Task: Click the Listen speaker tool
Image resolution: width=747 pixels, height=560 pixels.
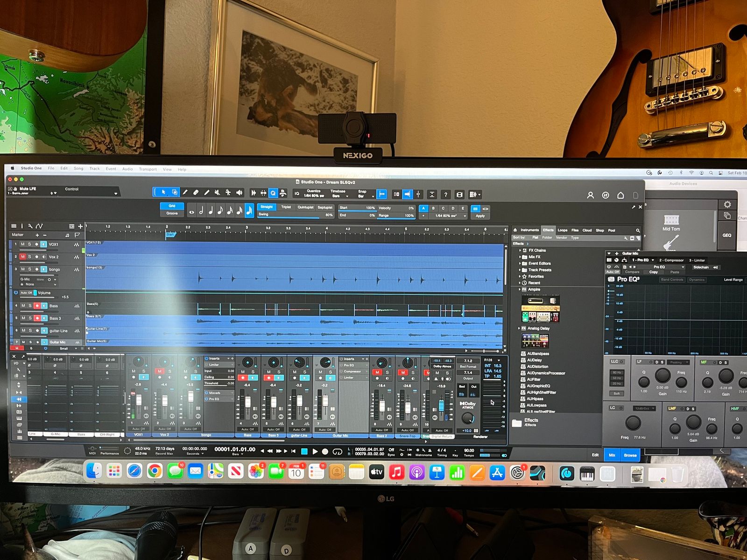Action: coord(239,192)
